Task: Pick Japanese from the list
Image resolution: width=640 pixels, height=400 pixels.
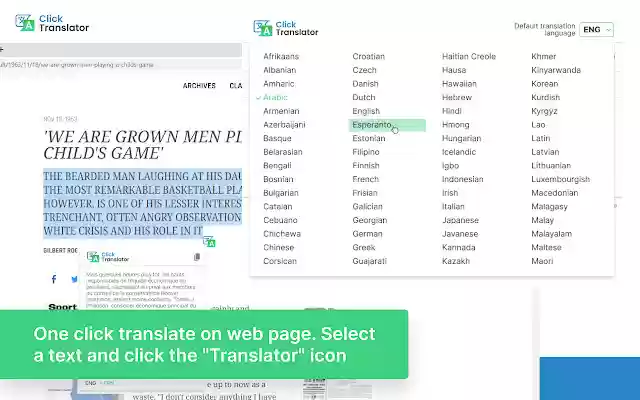Action: tap(460, 220)
